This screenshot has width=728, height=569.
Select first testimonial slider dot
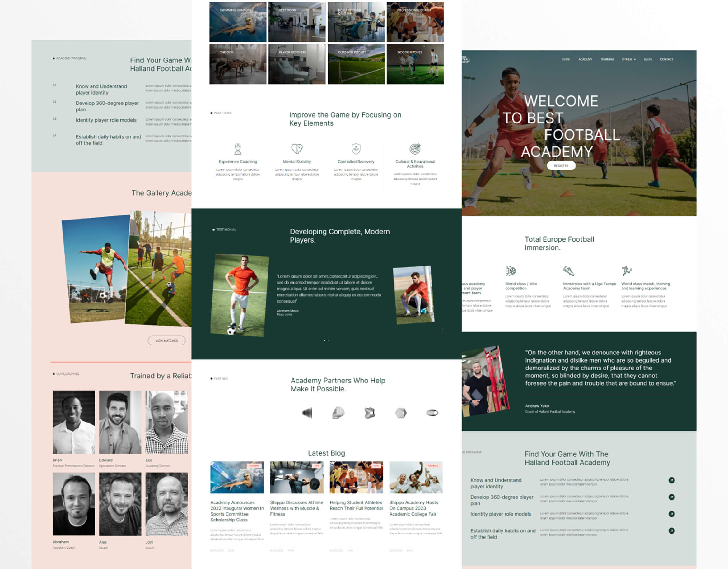(324, 340)
